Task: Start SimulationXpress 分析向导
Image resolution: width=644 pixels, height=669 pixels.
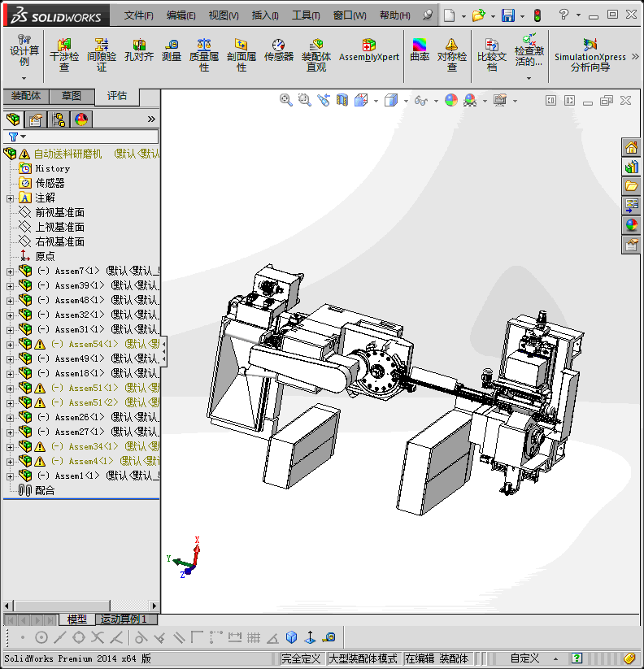Action: pyautogui.click(x=590, y=55)
